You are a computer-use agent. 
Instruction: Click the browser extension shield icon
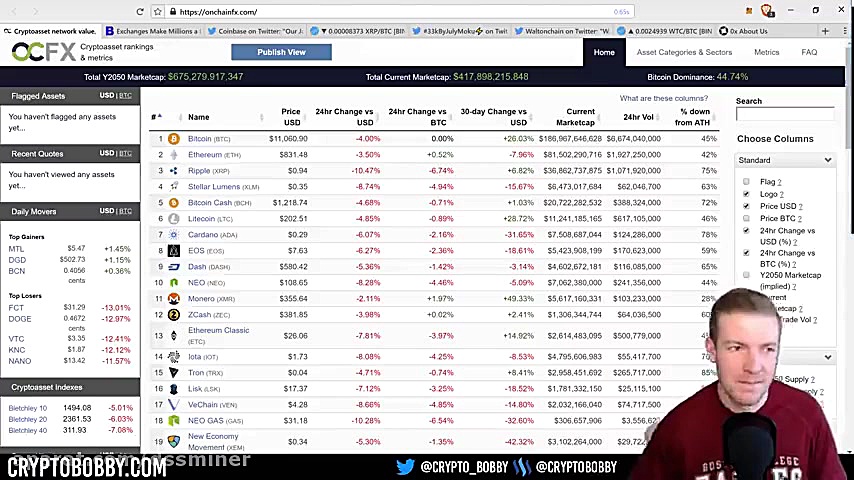click(767, 10)
